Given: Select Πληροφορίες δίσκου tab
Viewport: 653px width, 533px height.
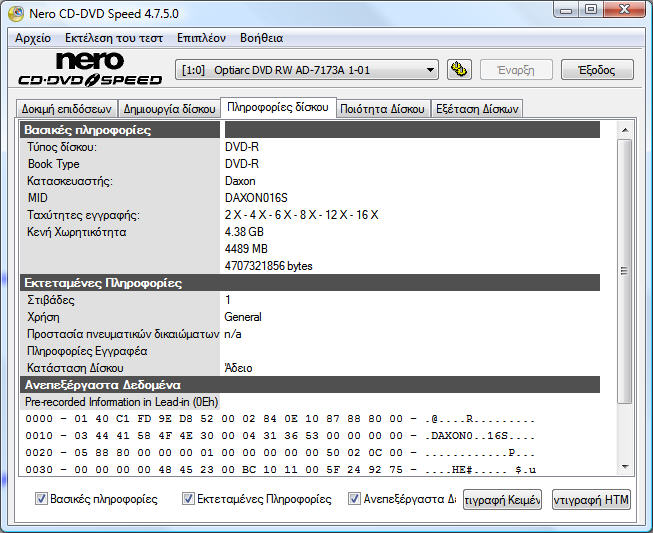Looking at the screenshot, I should tap(278, 107).
